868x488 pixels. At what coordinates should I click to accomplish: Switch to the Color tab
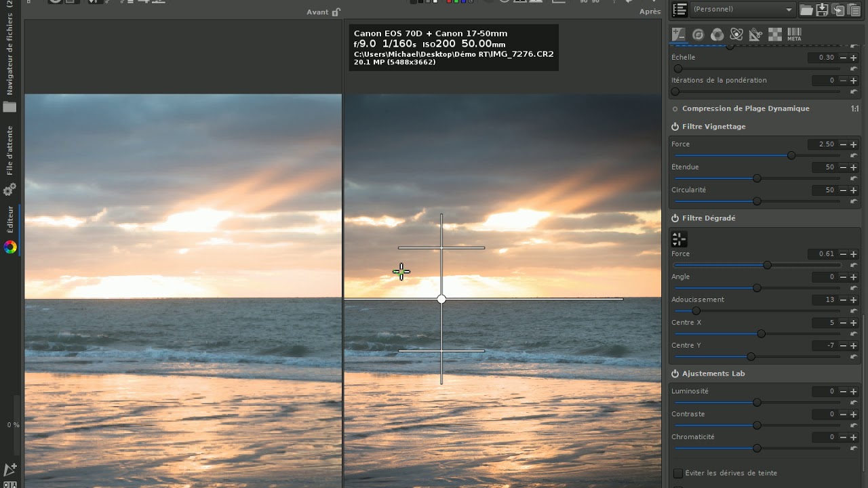pos(717,35)
